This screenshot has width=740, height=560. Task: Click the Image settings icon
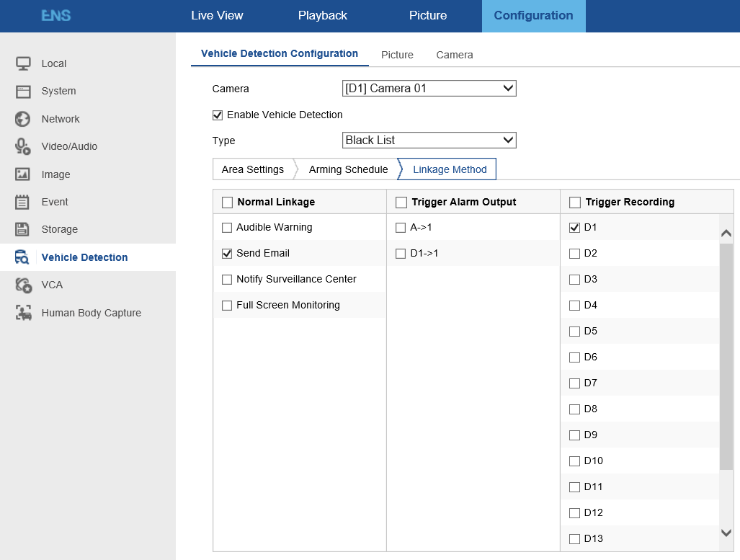pyautogui.click(x=23, y=174)
